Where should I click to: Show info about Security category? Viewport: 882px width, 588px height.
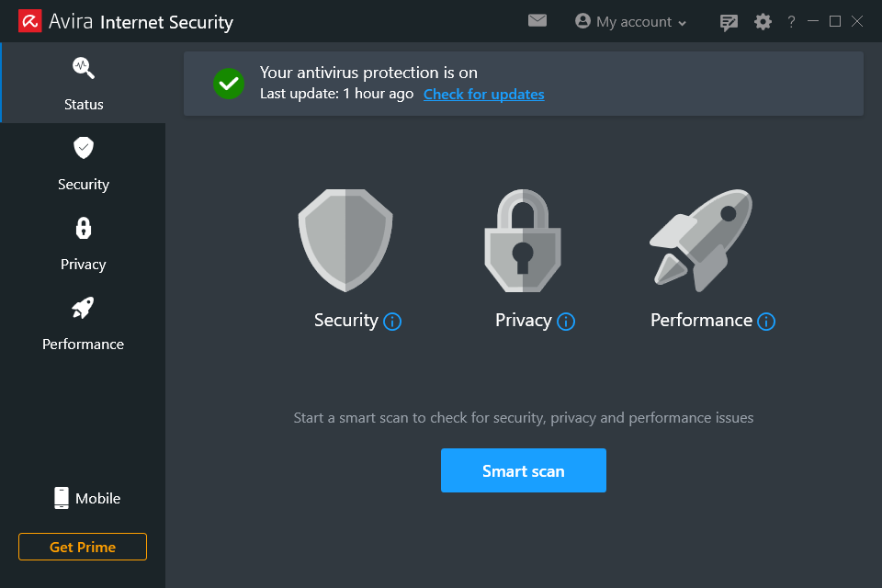click(392, 322)
